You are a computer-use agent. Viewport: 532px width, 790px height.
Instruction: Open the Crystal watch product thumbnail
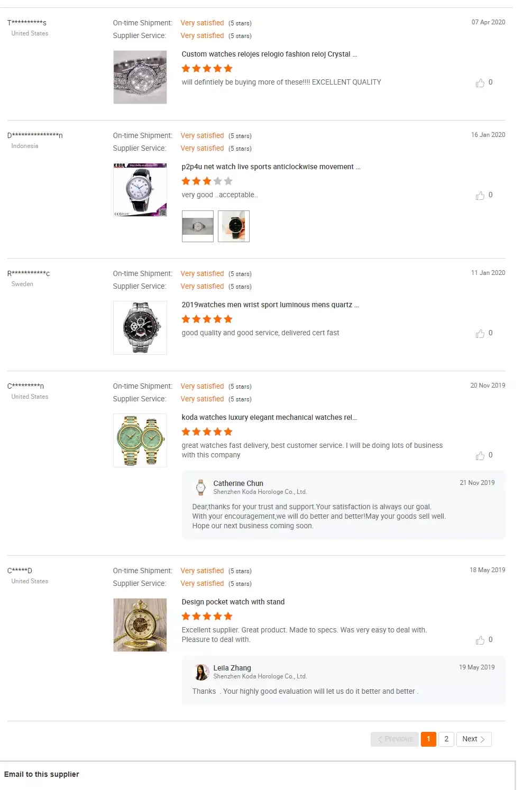tap(140, 77)
